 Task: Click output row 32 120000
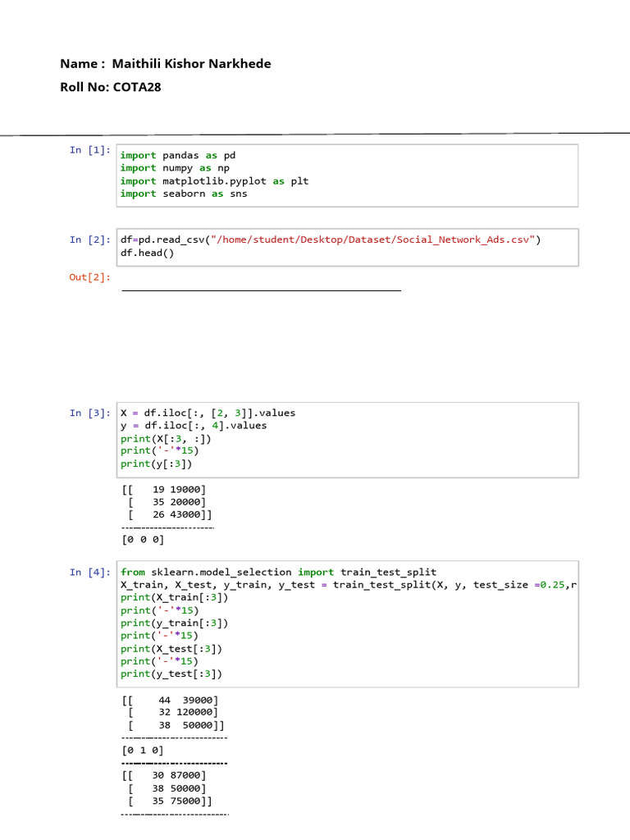[173, 712]
